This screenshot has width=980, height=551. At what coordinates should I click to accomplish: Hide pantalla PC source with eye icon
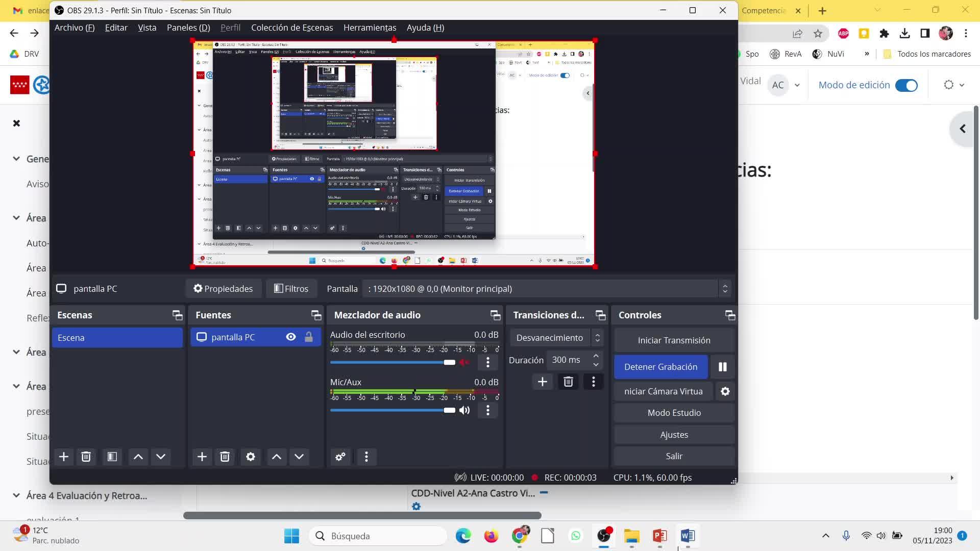(x=291, y=337)
